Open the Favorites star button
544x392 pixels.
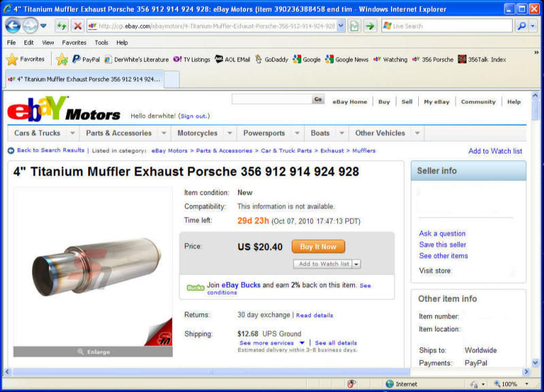26,59
